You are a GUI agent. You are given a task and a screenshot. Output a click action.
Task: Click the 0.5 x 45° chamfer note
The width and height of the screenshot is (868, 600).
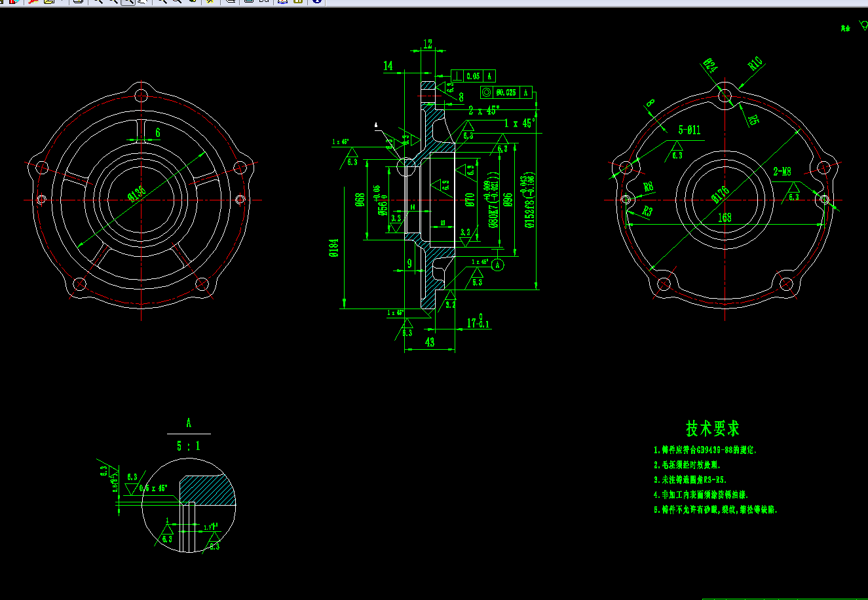(153, 488)
